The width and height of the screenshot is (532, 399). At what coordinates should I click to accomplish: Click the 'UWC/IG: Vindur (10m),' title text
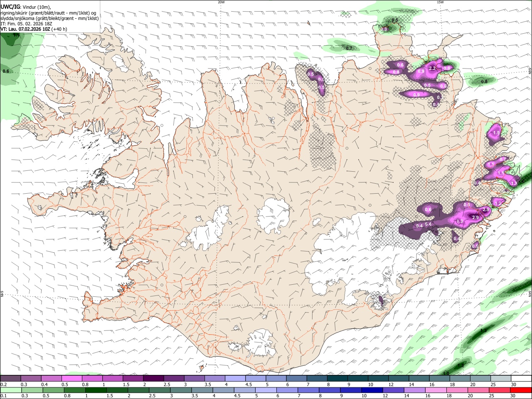(26, 7)
